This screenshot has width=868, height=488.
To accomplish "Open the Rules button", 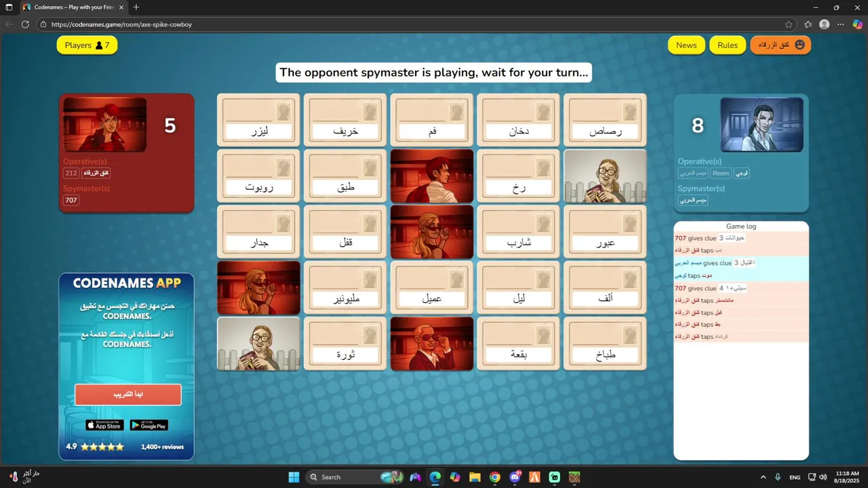I will point(728,45).
